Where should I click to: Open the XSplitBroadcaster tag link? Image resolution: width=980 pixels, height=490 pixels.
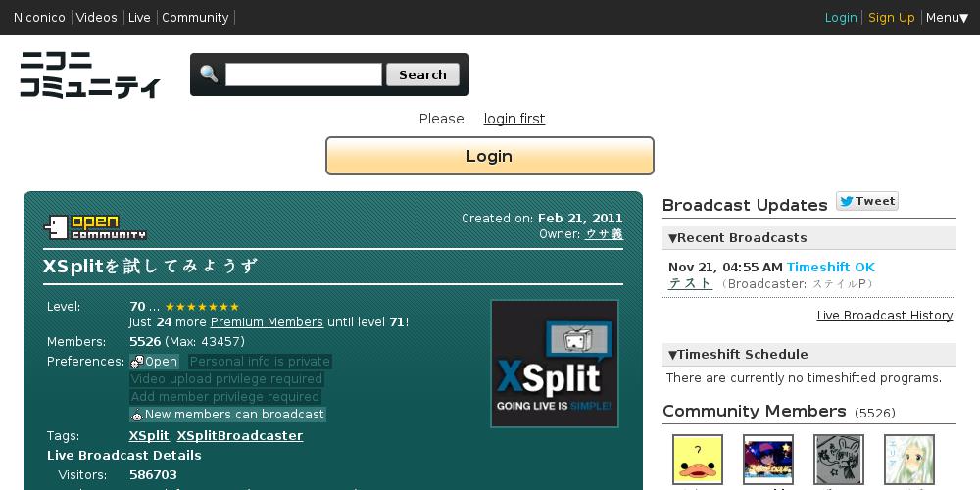(x=240, y=436)
